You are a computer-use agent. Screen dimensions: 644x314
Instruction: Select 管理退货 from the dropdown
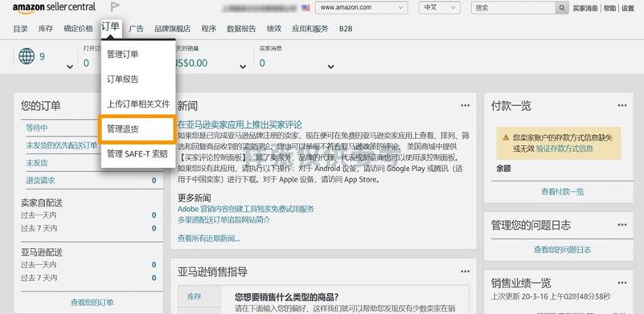click(138, 128)
